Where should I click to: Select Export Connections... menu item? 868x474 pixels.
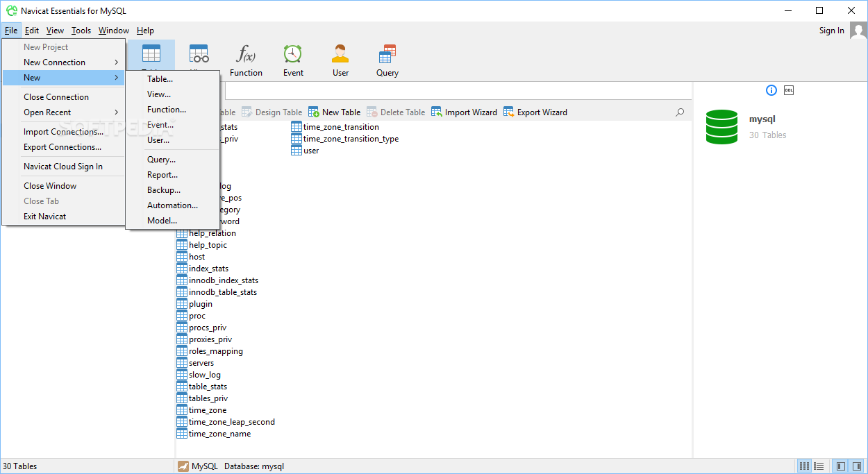pos(64,147)
